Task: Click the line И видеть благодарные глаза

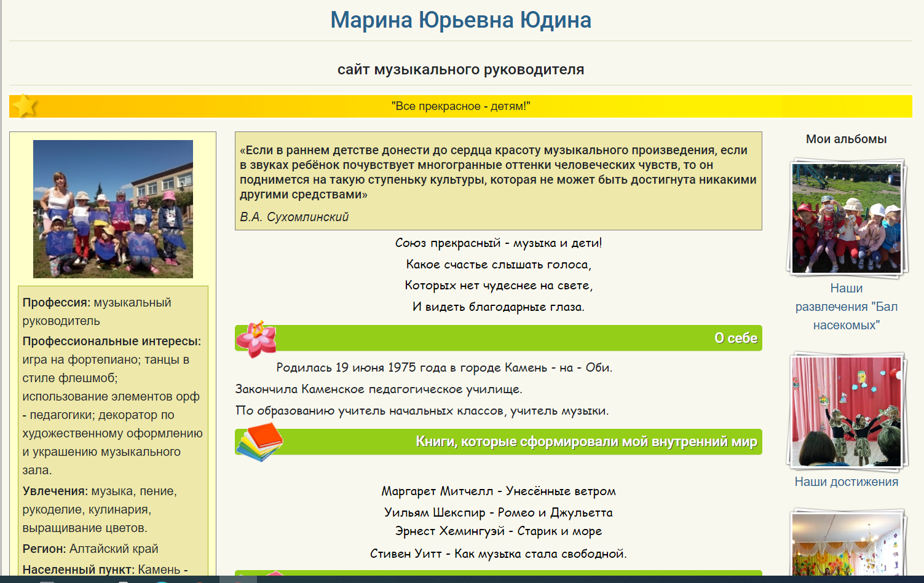Action: 499,307
